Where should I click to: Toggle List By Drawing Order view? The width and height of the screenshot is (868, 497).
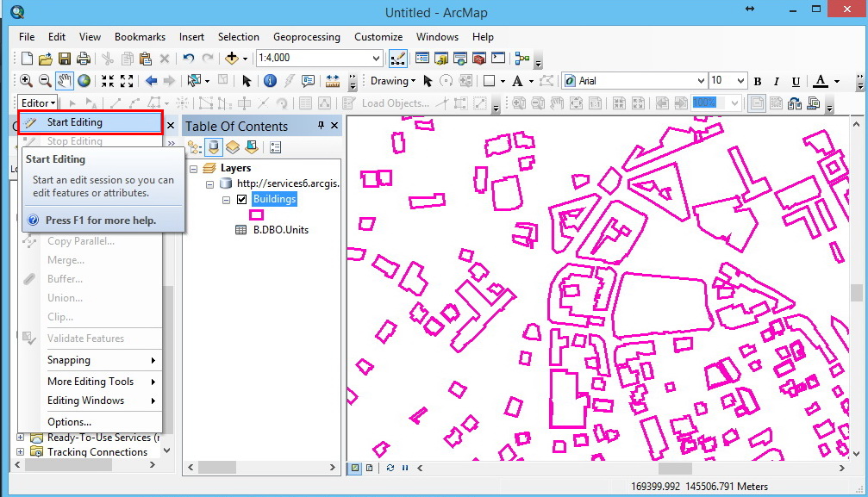coord(195,147)
